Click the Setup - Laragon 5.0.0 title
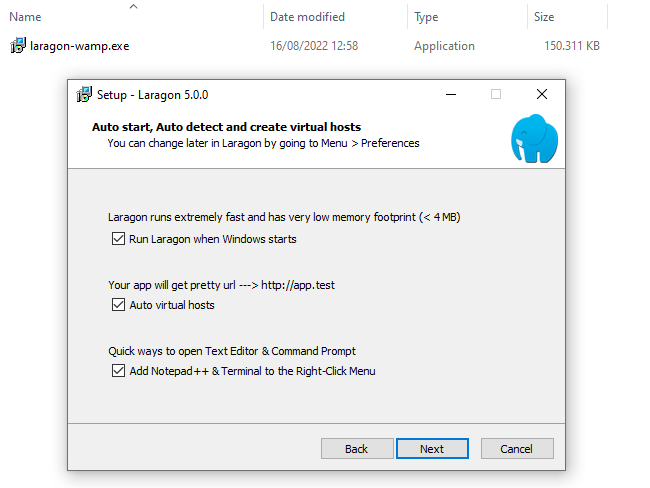 153,95
